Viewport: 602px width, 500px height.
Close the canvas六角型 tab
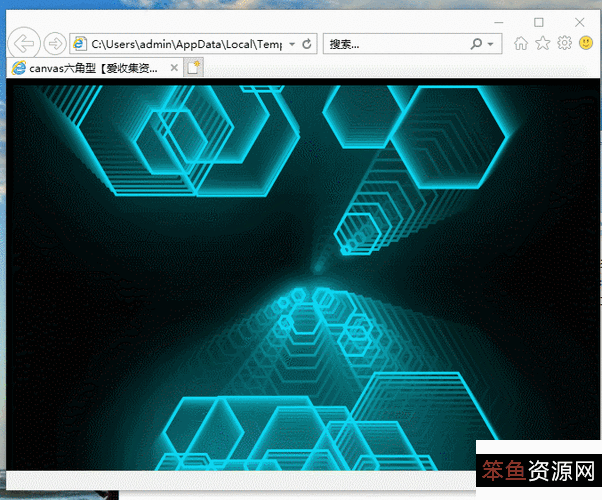174,68
